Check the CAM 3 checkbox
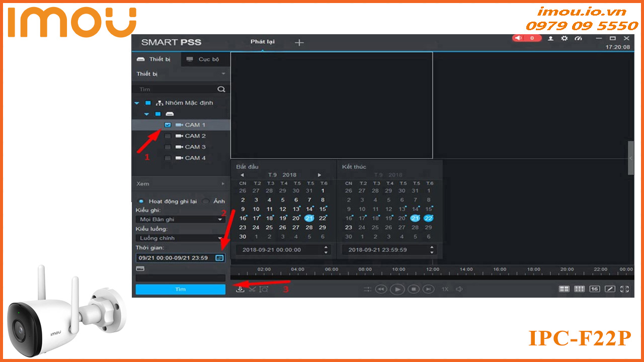Viewport: 644px width, 362px height. tap(168, 147)
